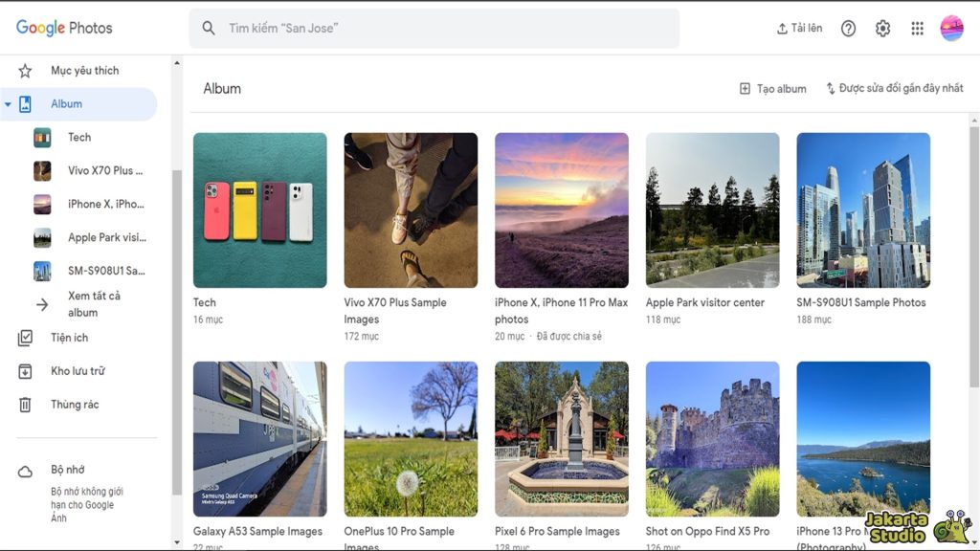Open the account profile avatar
The image size is (980, 551).
pos(951,28)
